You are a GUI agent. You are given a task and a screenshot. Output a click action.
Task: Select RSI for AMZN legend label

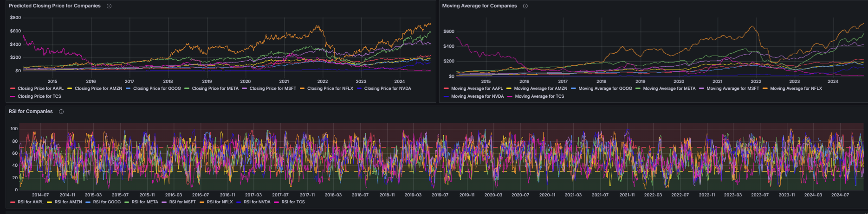point(68,202)
